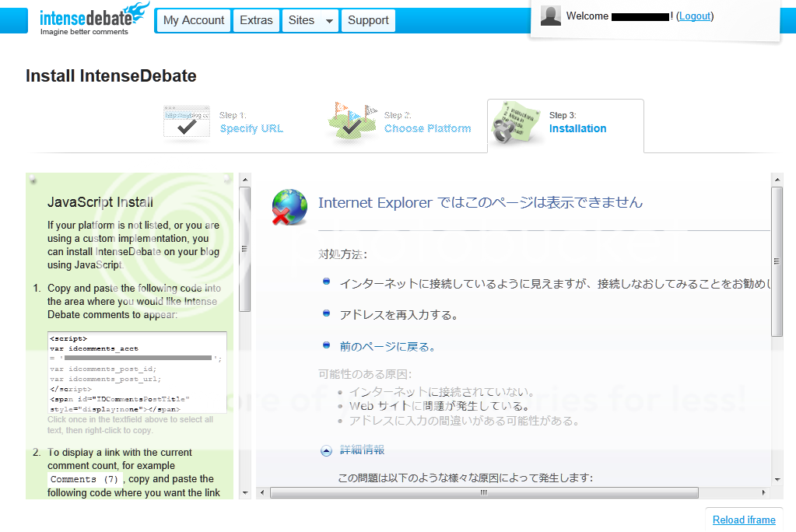Click the Step 3 instructions icon

click(x=515, y=122)
